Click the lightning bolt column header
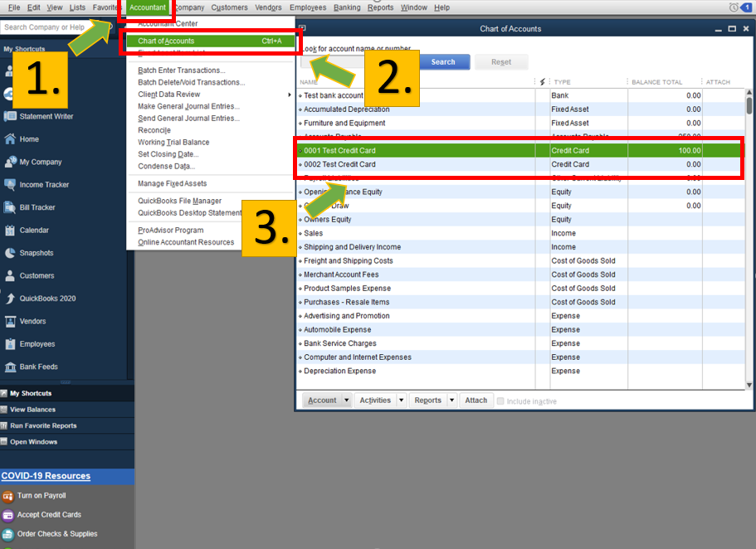The width and height of the screenshot is (756, 549). click(x=543, y=82)
